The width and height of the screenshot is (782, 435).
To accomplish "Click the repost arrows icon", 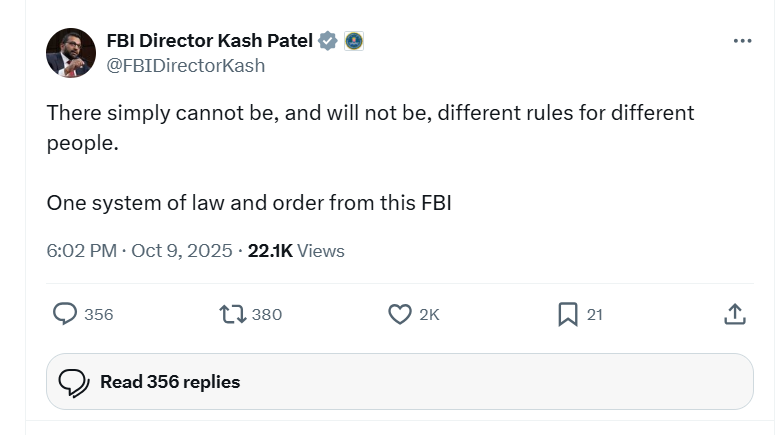I will click(x=232, y=314).
